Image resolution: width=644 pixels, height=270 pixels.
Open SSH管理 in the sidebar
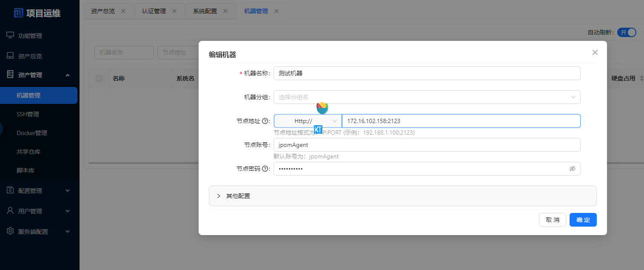pyautogui.click(x=28, y=114)
